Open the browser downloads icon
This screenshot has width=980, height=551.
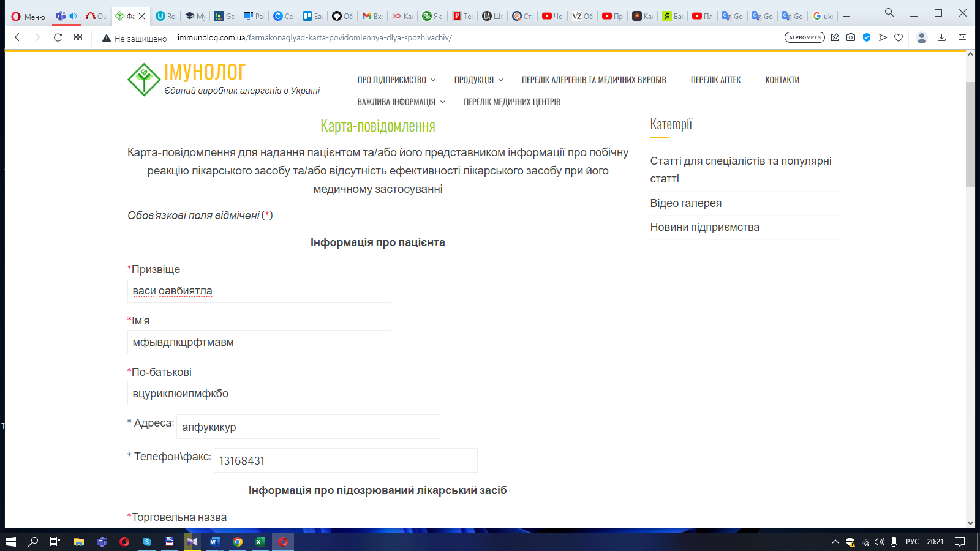pos(942,37)
